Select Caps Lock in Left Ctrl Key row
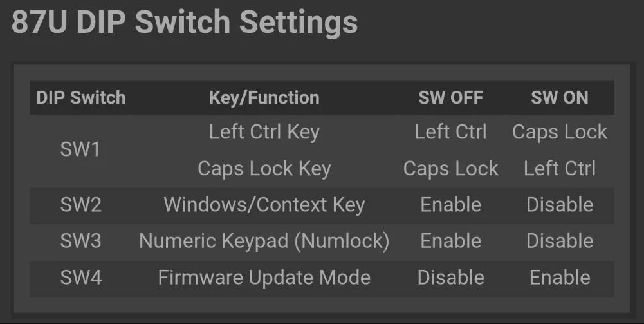This screenshot has height=324, width=644. point(560,133)
